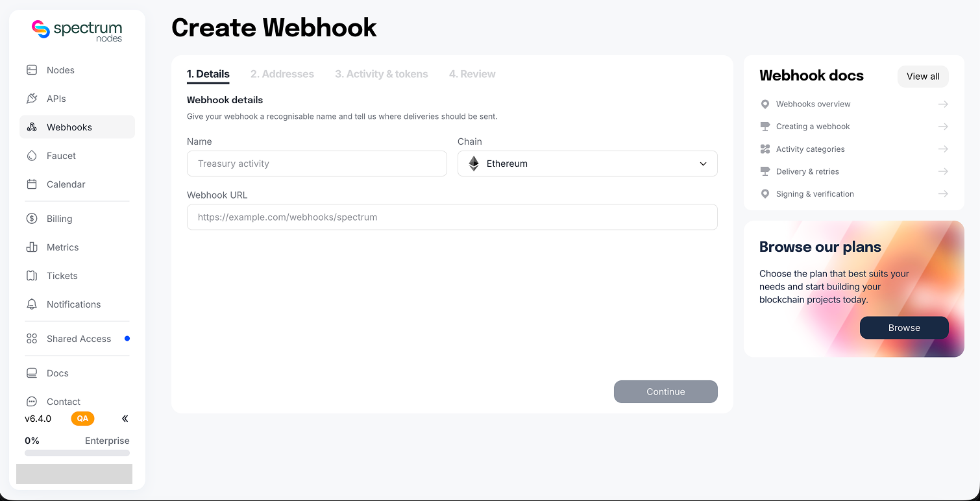Click the Continue button
The width and height of the screenshot is (980, 501).
coord(666,391)
